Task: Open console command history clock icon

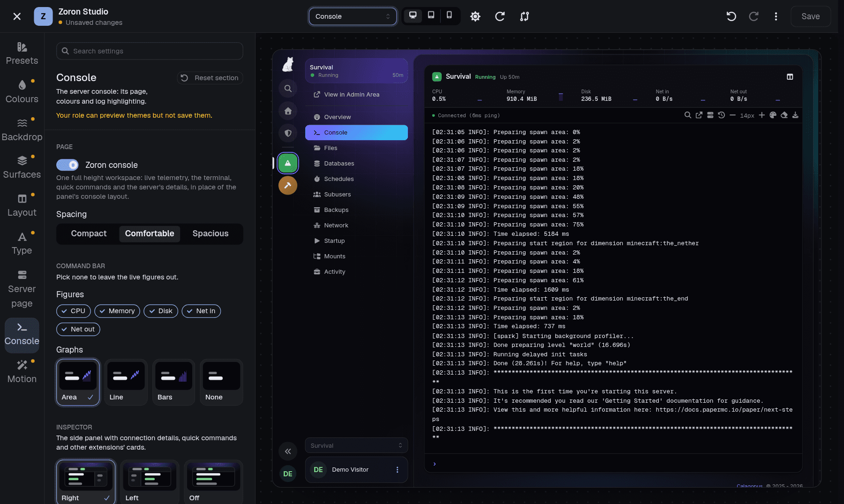Action: tap(721, 115)
